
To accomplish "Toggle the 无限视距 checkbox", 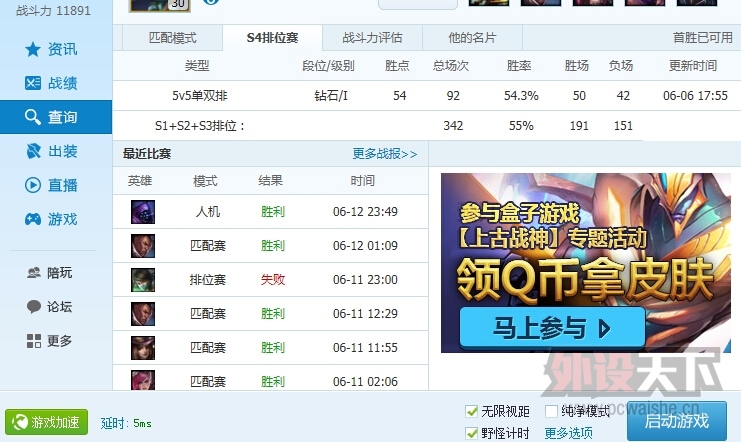I will point(471,411).
